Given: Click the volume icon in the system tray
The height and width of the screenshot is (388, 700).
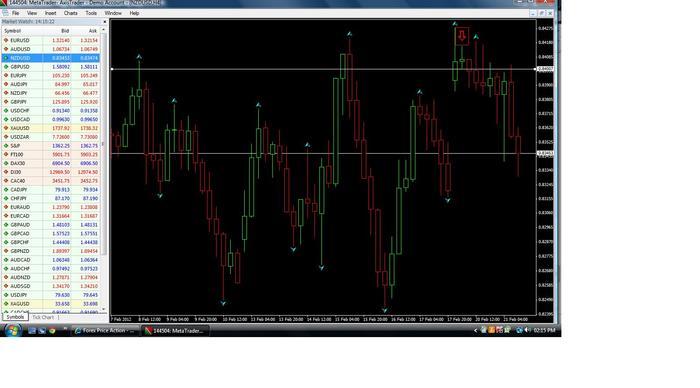Looking at the screenshot, I should (x=527, y=330).
